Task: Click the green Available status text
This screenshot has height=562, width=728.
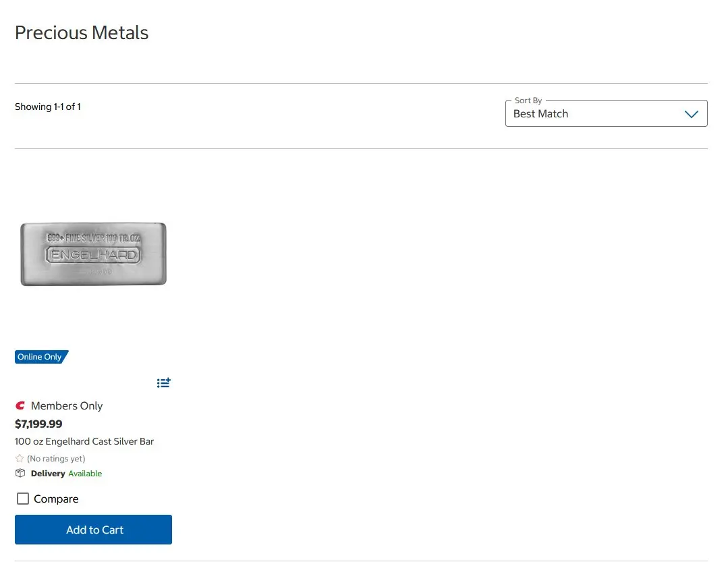Action: (x=85, y=474)
